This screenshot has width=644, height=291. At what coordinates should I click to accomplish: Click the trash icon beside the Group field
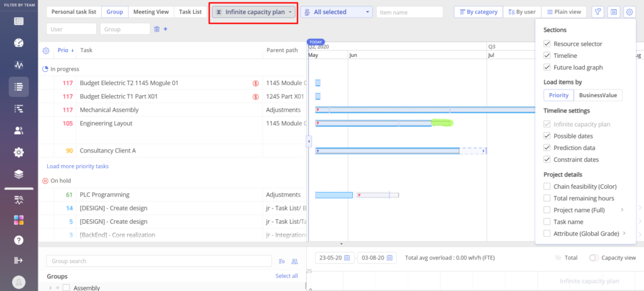157,29
